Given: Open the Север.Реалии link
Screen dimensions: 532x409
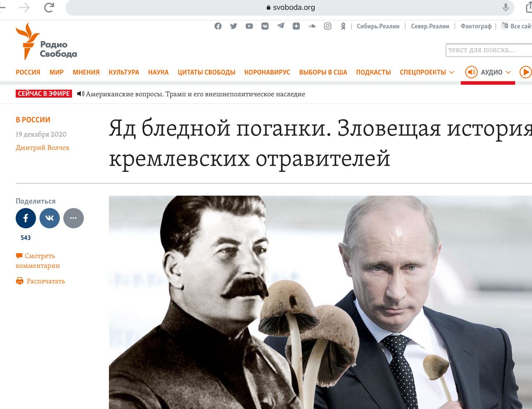Looking at the screenshot, I should click(430, 26).
